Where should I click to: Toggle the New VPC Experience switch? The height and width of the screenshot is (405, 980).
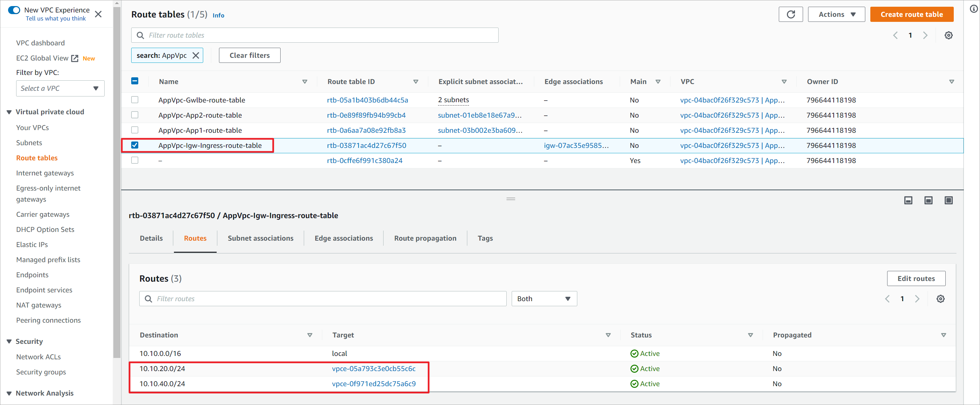(14, 10)
